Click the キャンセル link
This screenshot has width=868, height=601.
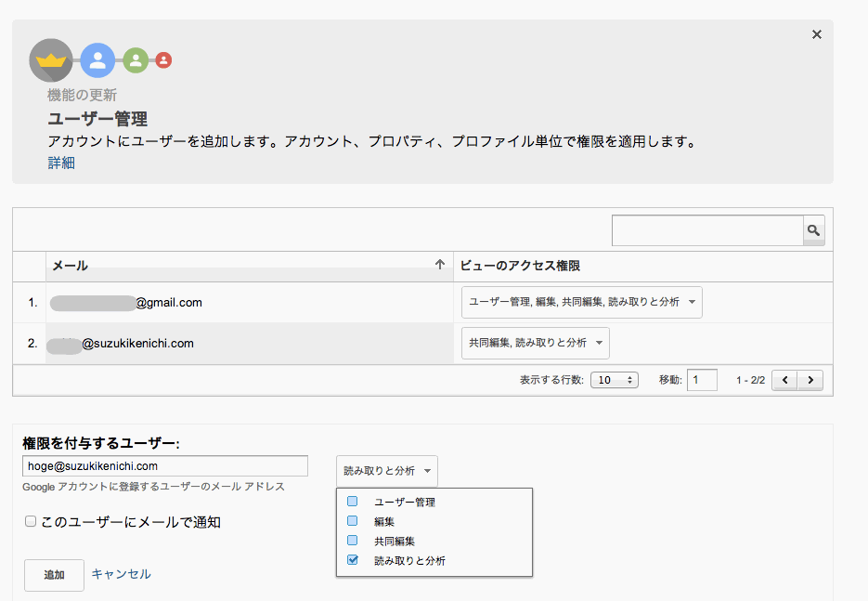coord(121,574)
